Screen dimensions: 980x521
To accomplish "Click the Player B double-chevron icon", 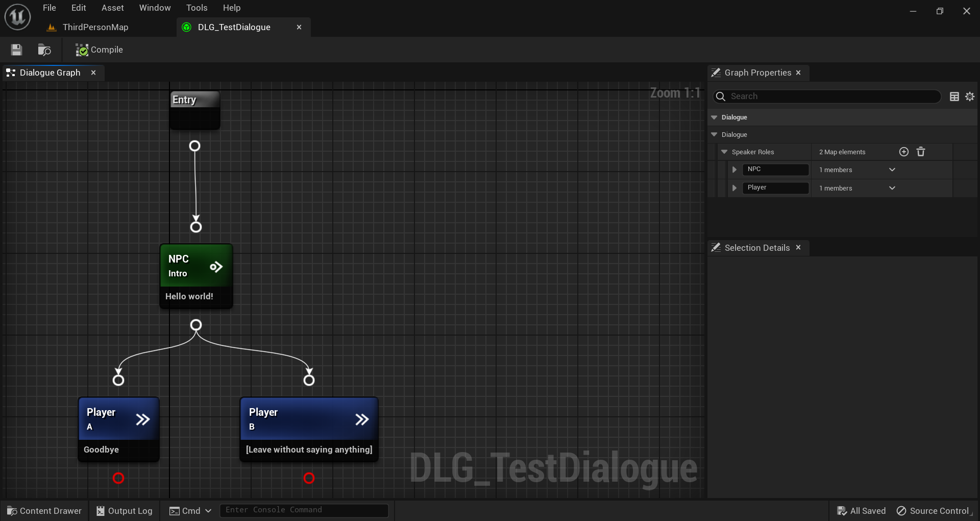I will pyautogui.click(x=362, y=419).
